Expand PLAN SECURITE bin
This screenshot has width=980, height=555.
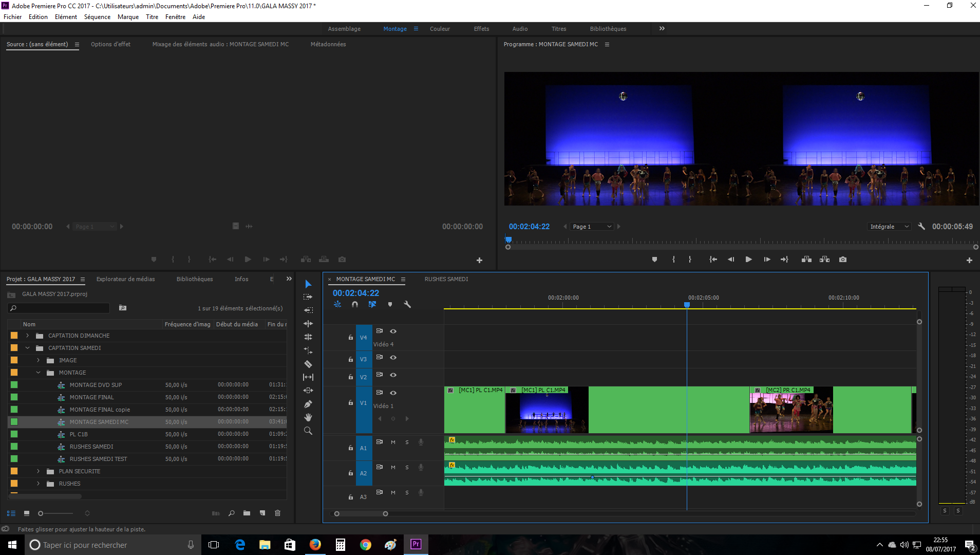click(38, 471)
